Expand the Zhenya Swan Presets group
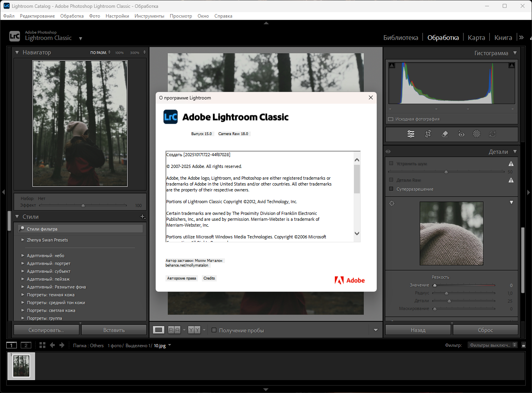Screen dimensions: 532x393 pyautogui.click(x=23, y=240)
